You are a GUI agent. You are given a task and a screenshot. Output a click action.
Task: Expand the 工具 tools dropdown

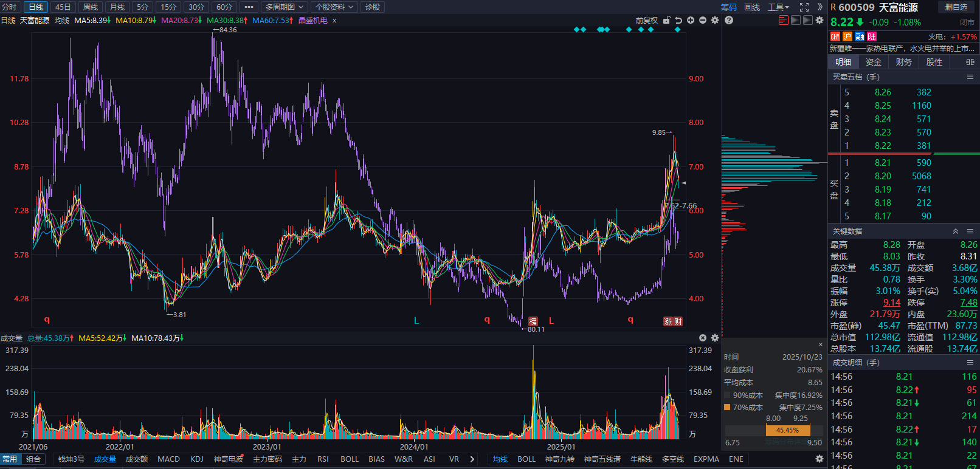(x=778, y=7)
